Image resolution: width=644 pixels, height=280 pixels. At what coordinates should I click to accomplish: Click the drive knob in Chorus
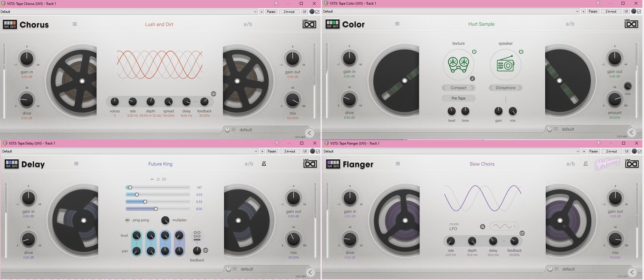pos(27,100)
